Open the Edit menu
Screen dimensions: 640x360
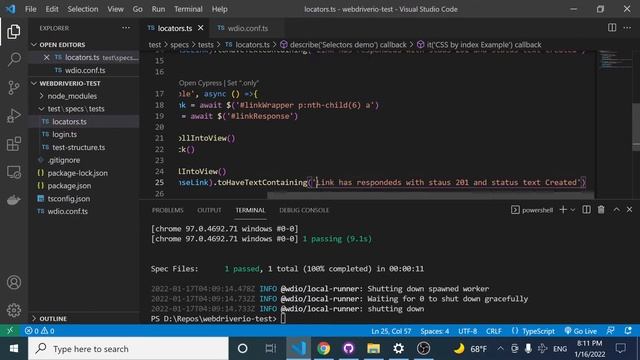(x=52, y=9)
